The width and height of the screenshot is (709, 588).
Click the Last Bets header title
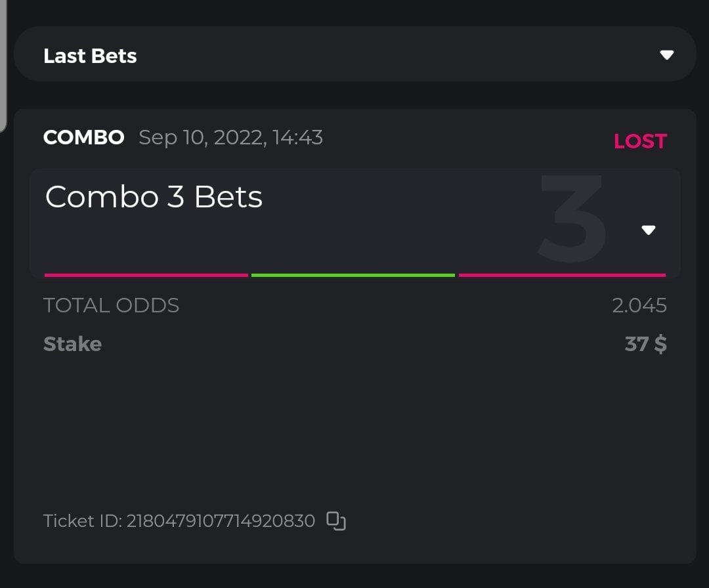[90, 56]
